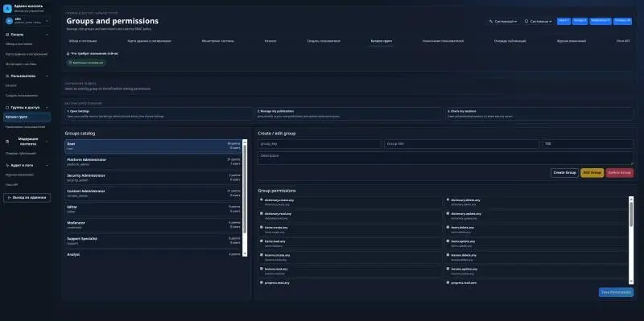Select Security Administrator group row
The height and width of the screenshot is (321, 644).
(154, 177)
